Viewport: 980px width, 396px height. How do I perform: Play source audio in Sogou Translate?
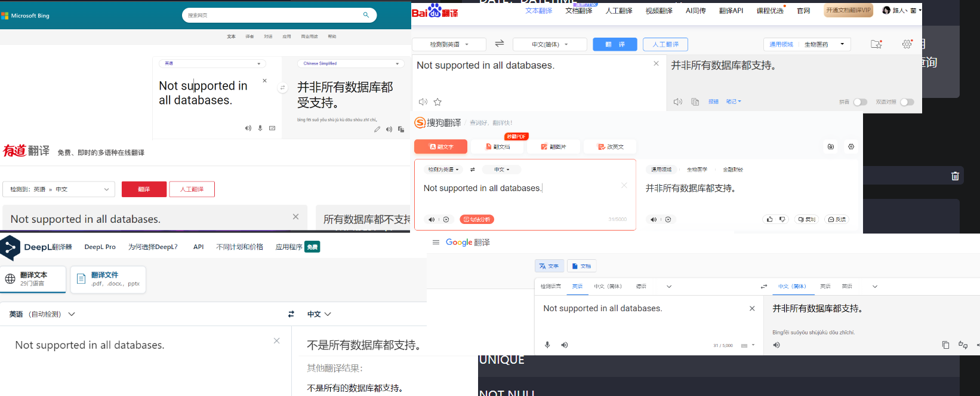tap(432, 220)
